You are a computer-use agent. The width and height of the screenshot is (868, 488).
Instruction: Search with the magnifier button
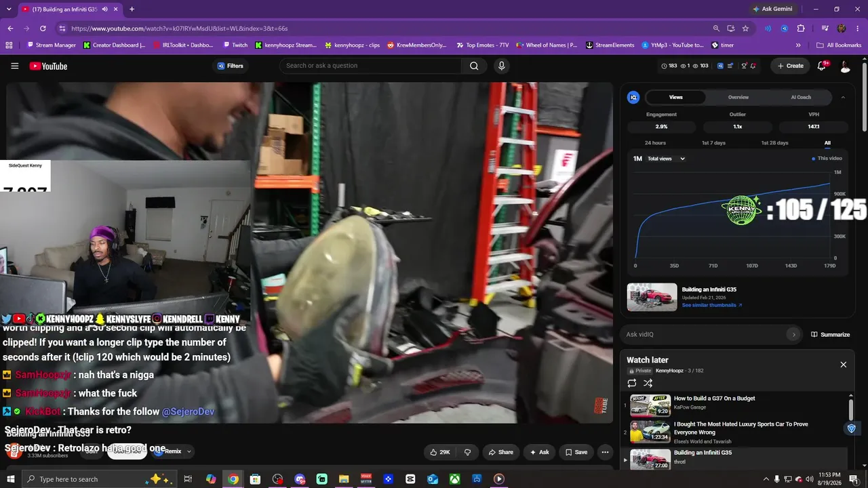[474, 66]
